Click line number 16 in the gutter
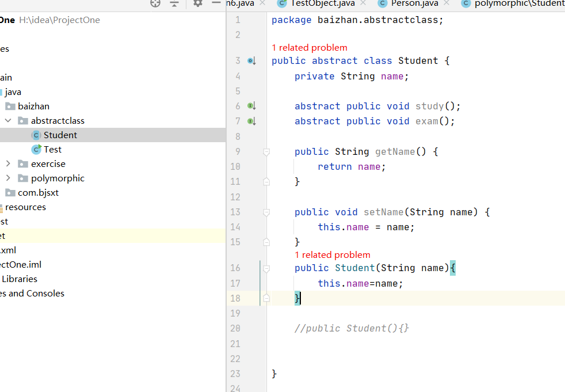Screen dimensions: 565x392 pyautogui.click(x=235, y=268)
